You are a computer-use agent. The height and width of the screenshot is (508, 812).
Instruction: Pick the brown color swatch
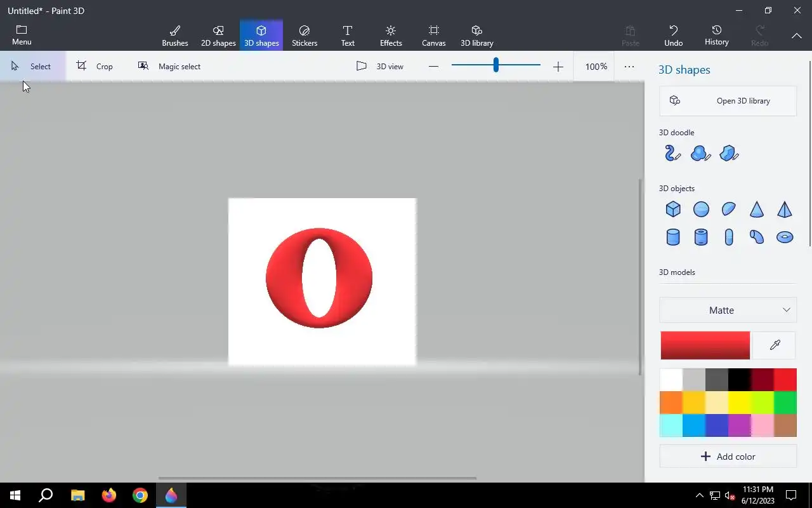point(785,425)
